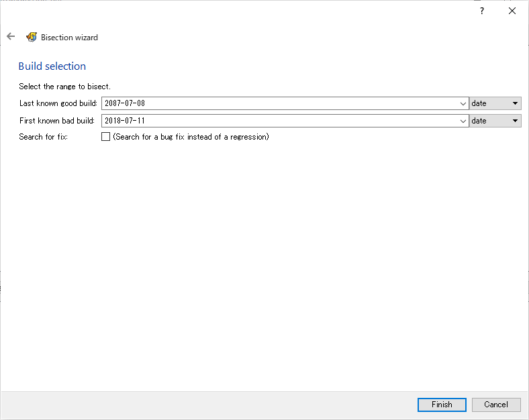Click the 'Search for fix:' label

pos(43,136)
